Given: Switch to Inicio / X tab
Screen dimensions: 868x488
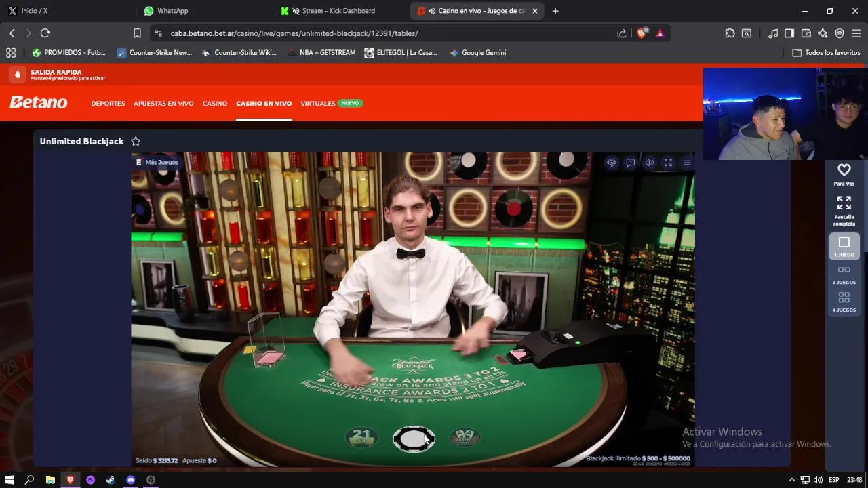Looking at the screenshot, I should click(68, 11).
